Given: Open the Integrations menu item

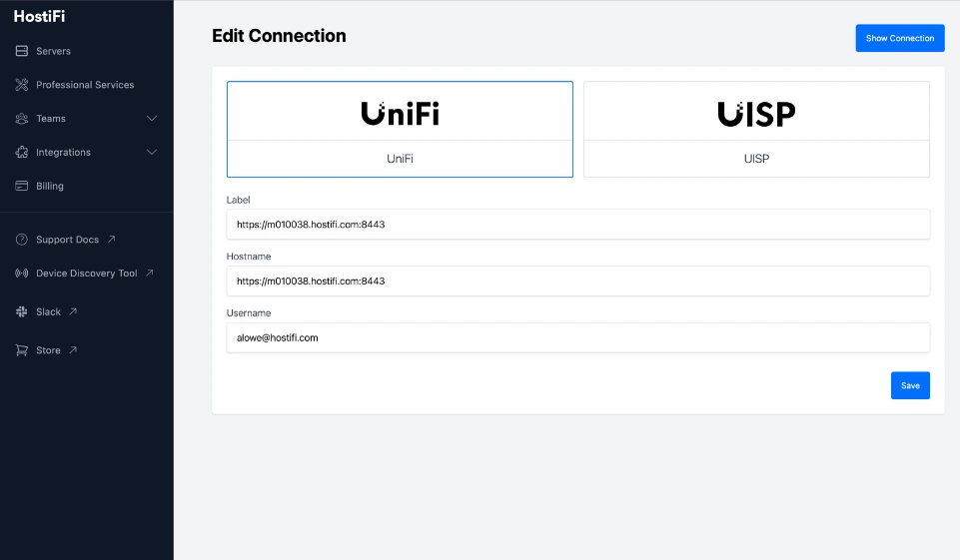Looking at the screenshot, I should click(x=63, y=153).
